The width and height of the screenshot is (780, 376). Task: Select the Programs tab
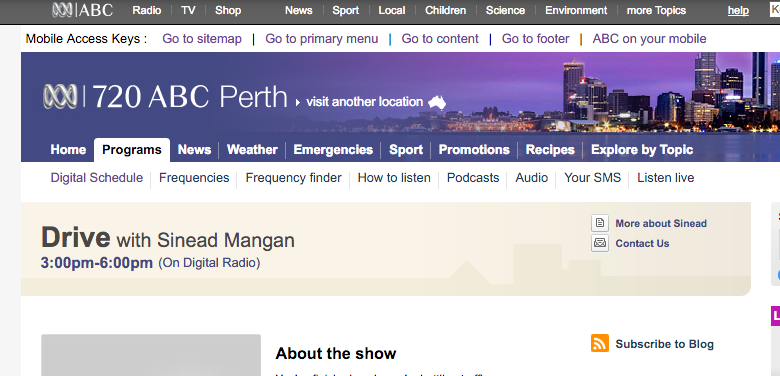tap(132, 150)
